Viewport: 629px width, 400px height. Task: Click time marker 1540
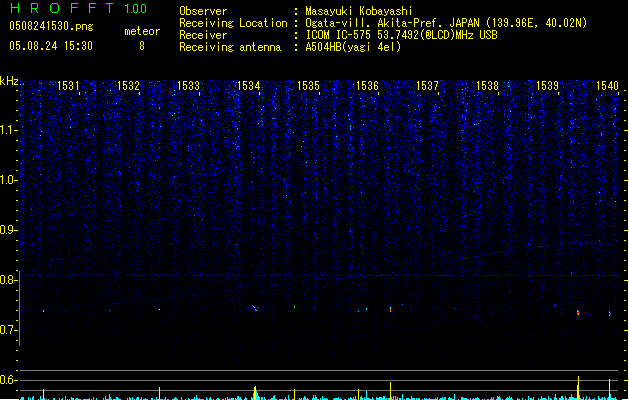click(x=607, y=85)
